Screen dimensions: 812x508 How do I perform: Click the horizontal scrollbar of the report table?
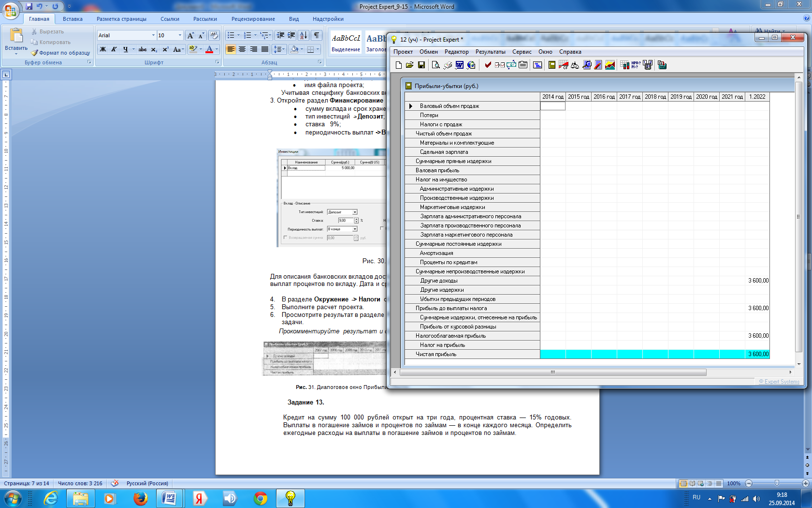(x=553, y=372)
